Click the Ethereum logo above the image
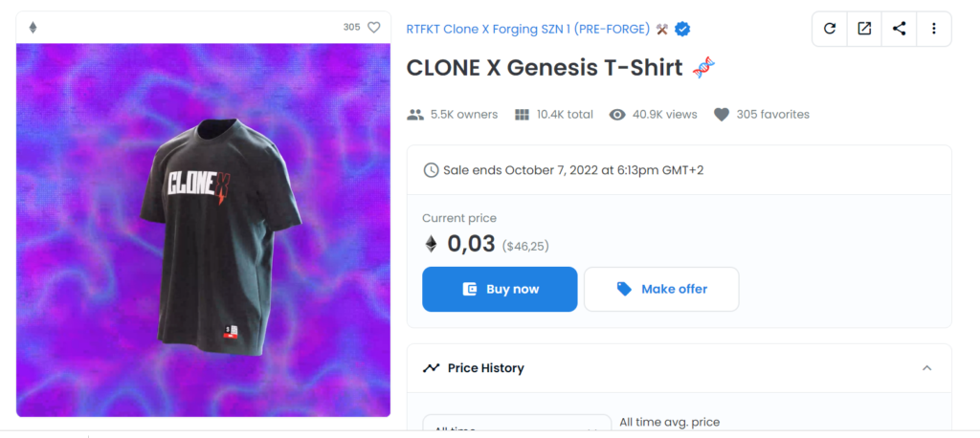The image size is (980, 438). coord(33,28)
